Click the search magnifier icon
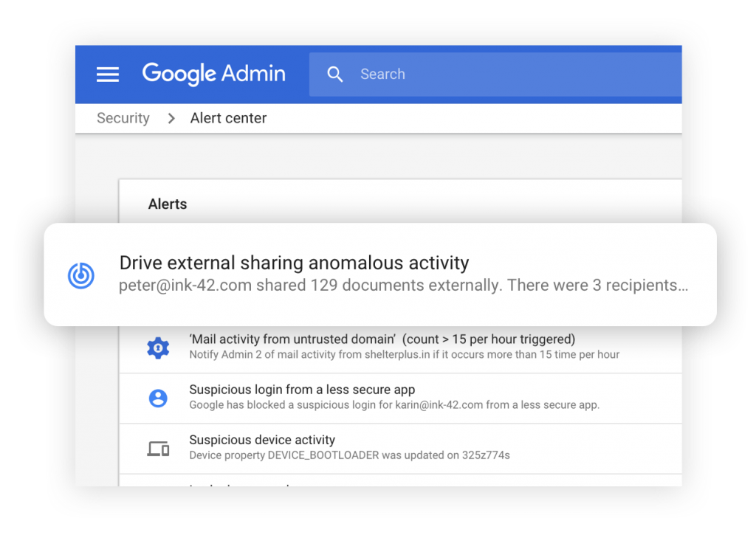Screen dimensions: 756x535 tap(335, 74)
